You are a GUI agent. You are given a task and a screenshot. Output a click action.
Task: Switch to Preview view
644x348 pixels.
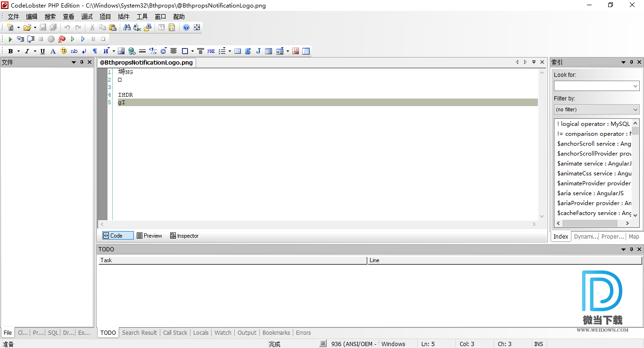[x=149, y=236]
